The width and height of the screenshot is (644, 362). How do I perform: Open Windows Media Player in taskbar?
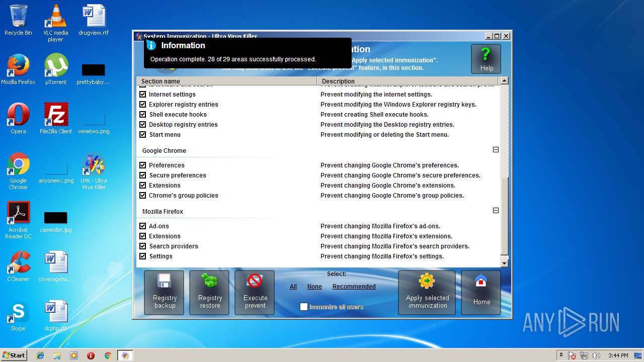74,355
